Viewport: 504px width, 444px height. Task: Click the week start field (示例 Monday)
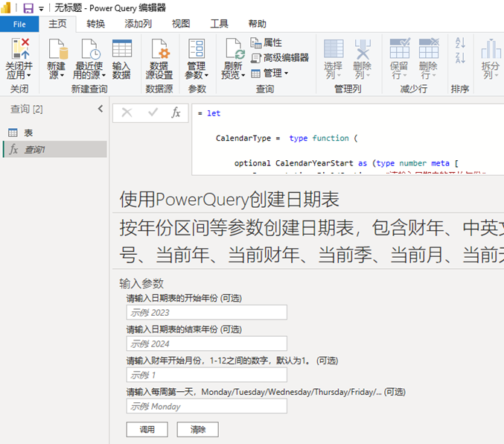point(207,406)
